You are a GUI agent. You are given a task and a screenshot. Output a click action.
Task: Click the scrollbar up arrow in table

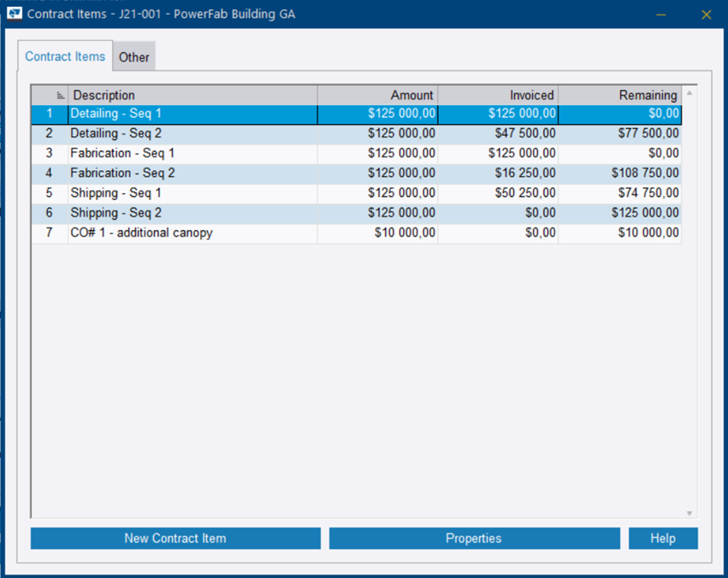[690, 92]
